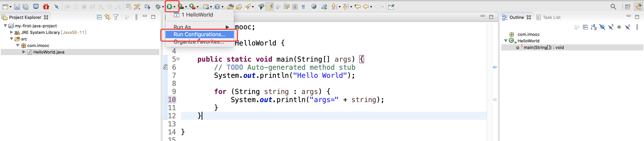Open the terminal (monitor) toolbar icon
The width and height of the screenshot is (644, 141).
36,7
